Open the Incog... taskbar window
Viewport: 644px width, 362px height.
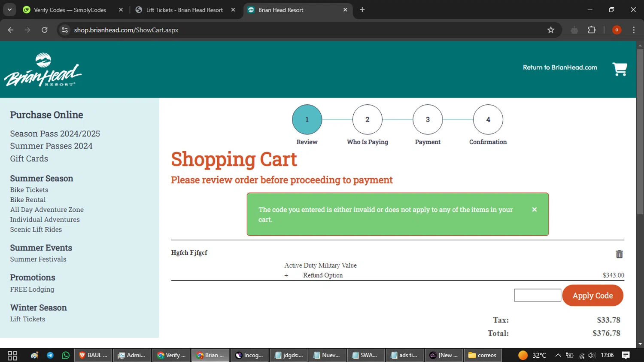[249, 355]
